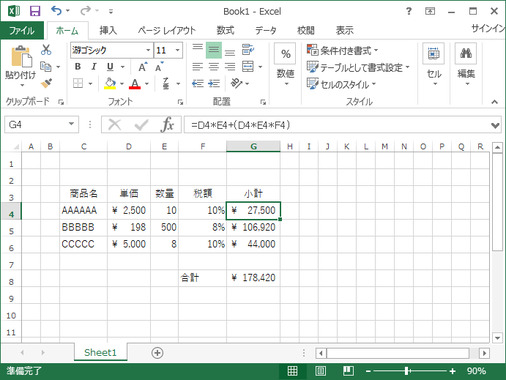Image resolution: width=506 pixels, height=380 pixels.
Task: Switch to the 挿入 tab
Action: click(x=108, y=31)
